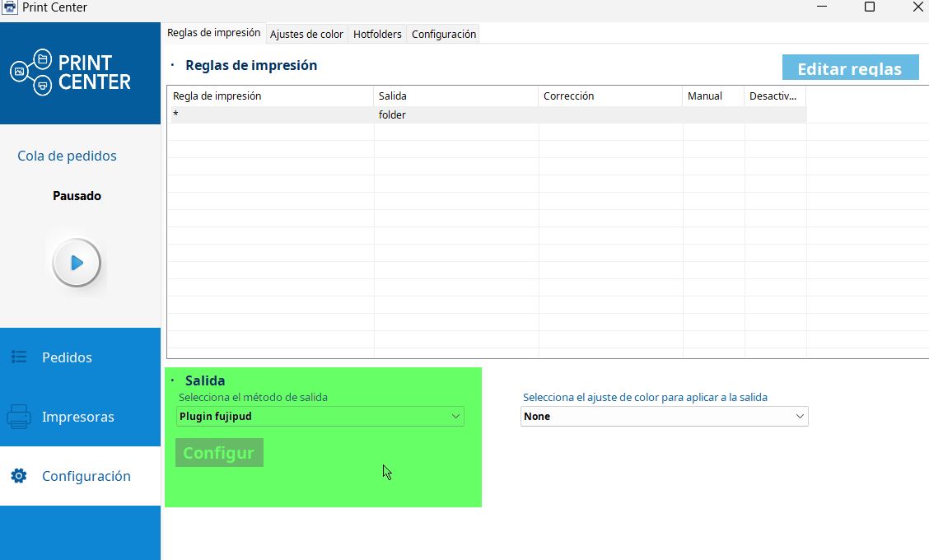
Task: Click the Impresoras printer icon
Action: (19, 417)
